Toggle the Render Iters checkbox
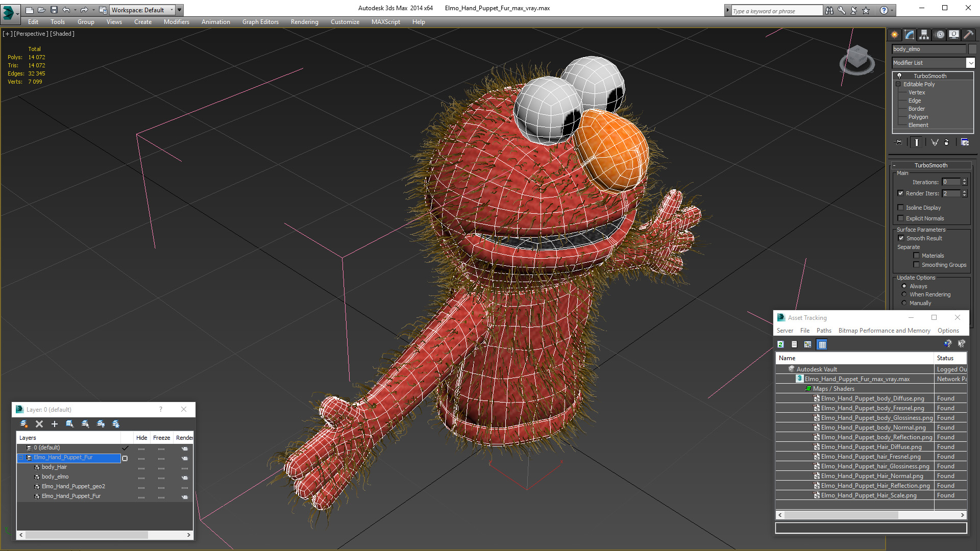The width and height of the screenshot is (980, 551). pyautogui.click(x=900, y=193)
